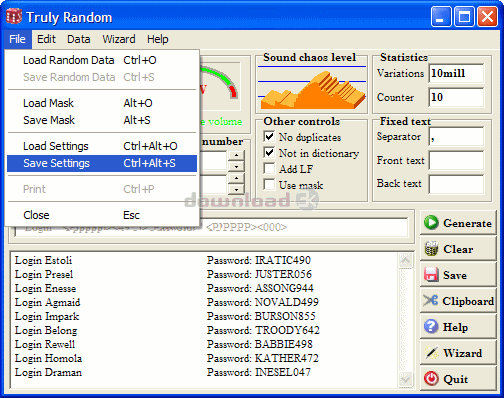Click the results list scroll down arrow
The width and height of the screenshot is (504, 398).
[x=405, y=380]
